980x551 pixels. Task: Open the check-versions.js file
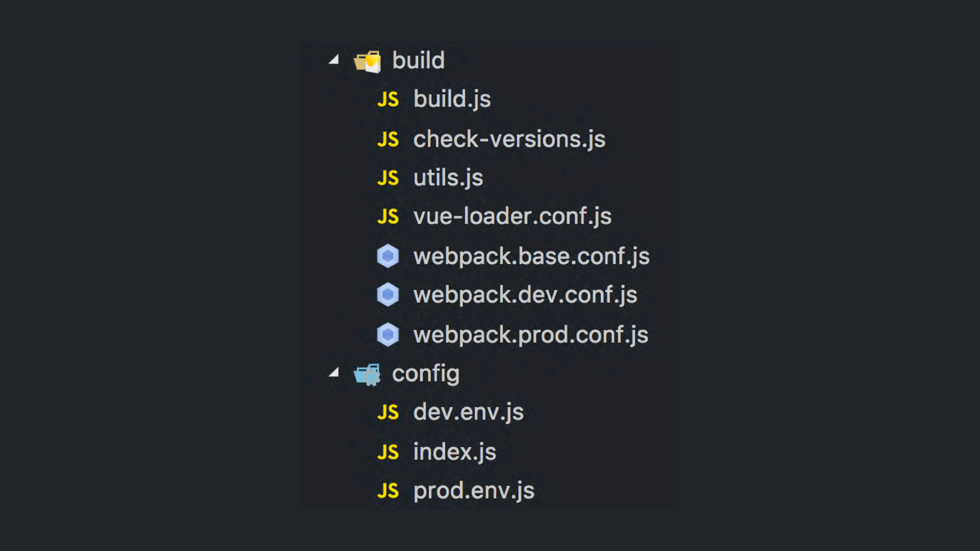(509, 139)
